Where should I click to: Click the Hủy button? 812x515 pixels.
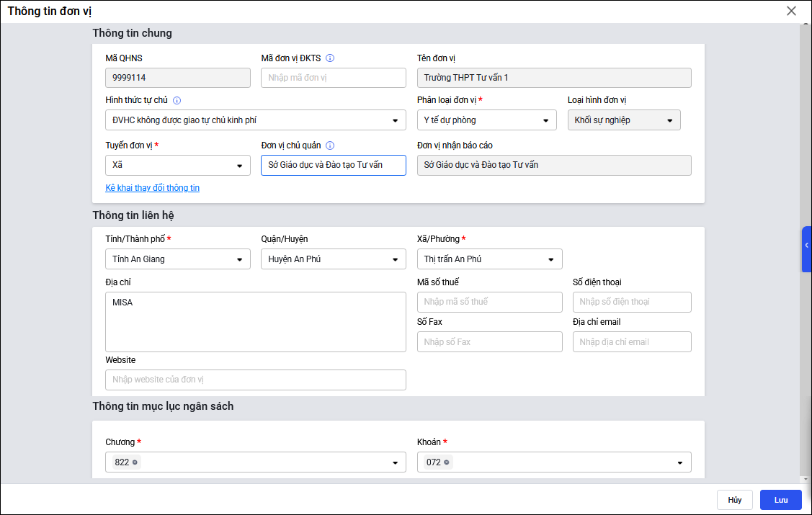point(734,500)
